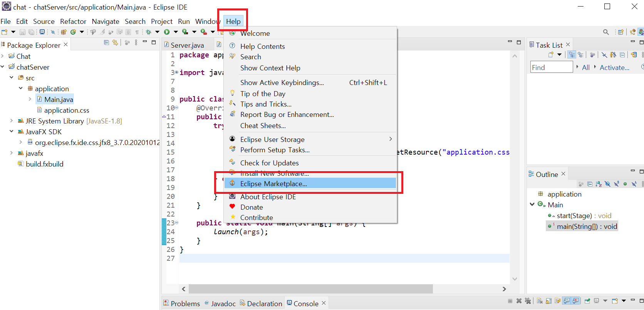The image size is (644, 310).
Task: Toggle Link with Editor in Package Explorer
Action: [x=115, y=43]
